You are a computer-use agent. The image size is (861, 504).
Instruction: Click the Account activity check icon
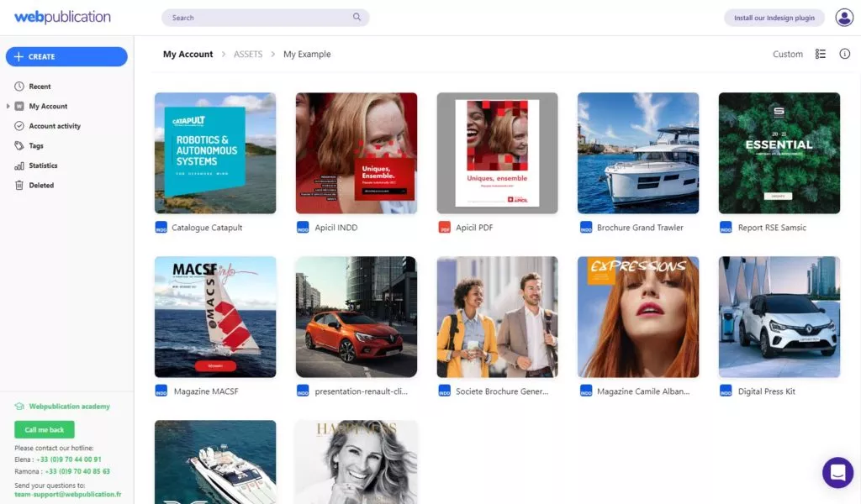tap(19, 126)
